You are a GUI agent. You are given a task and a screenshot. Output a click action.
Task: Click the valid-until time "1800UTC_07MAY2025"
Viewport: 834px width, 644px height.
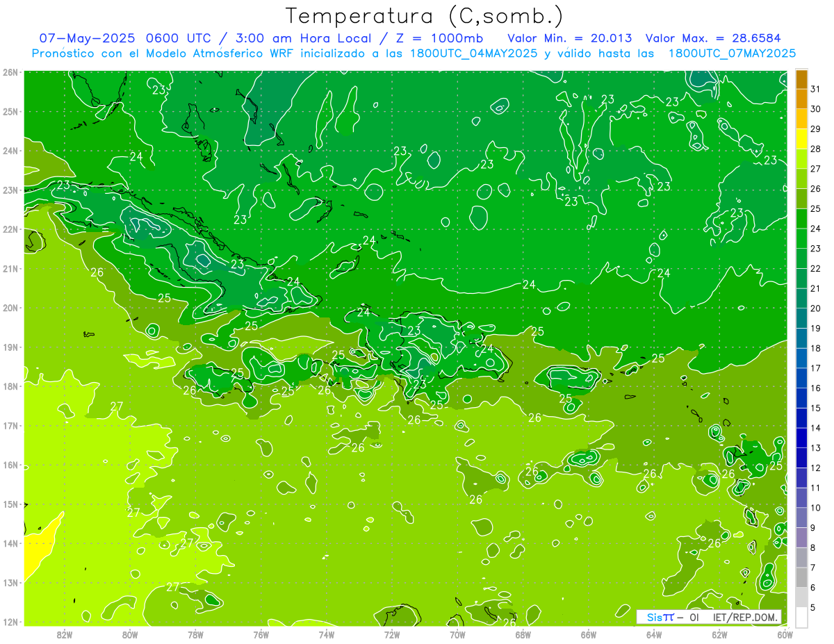tap(732, 53)
